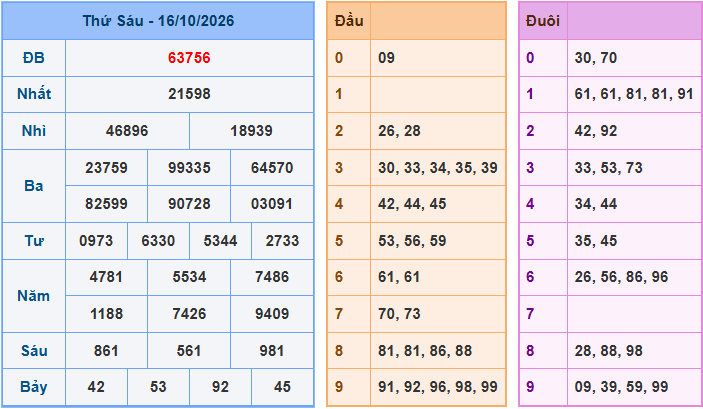Screen dimensions: 703x409
Task: Select Đầu row 4 values 42, 44, 45
Action: coord(412,204)
